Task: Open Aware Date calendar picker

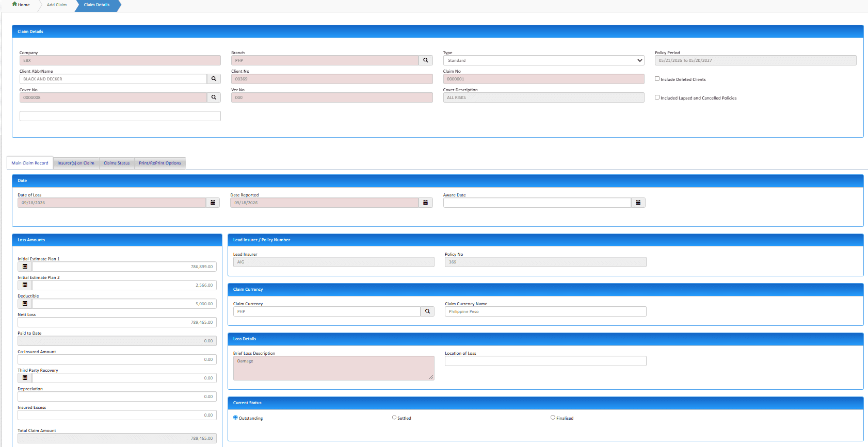Action: click(638, 203)
